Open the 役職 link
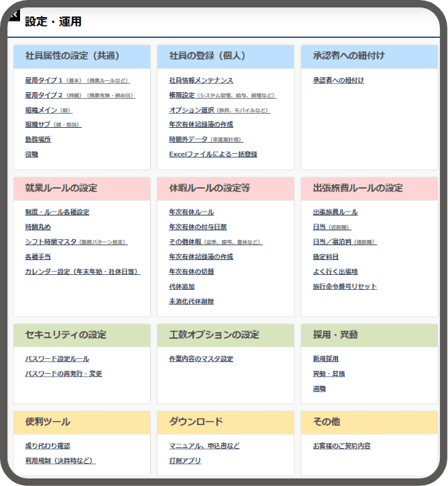Viewport: 448px width, 486px height. [32, 154]
